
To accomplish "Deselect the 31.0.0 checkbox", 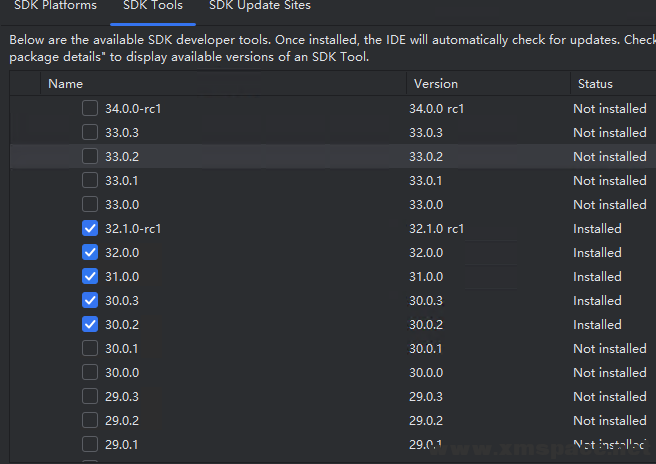I will 90,277.
